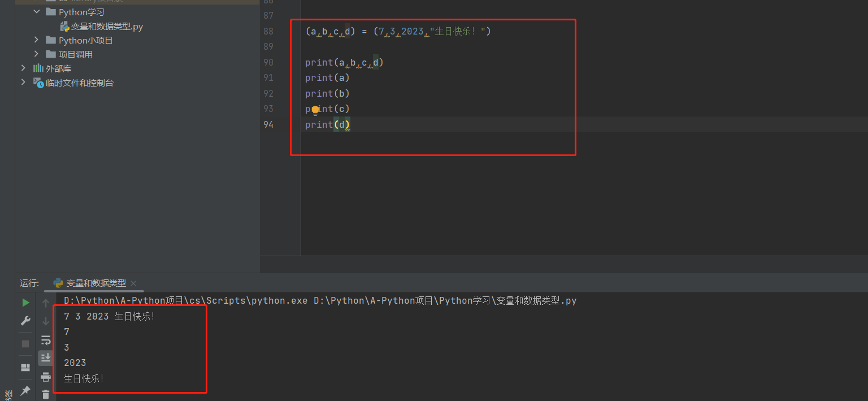
Task: Place cursor on print(d) code line
Action: (x=328, y=125)
